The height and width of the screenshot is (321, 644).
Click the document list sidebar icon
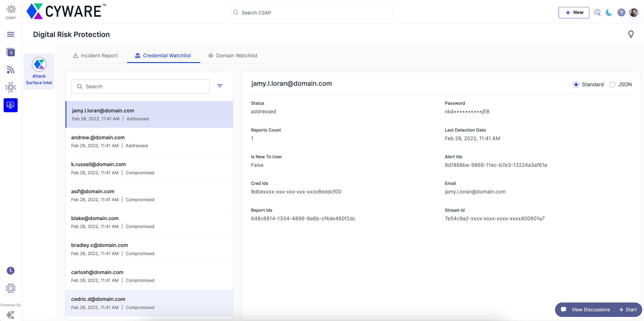[x=10, y=52]
